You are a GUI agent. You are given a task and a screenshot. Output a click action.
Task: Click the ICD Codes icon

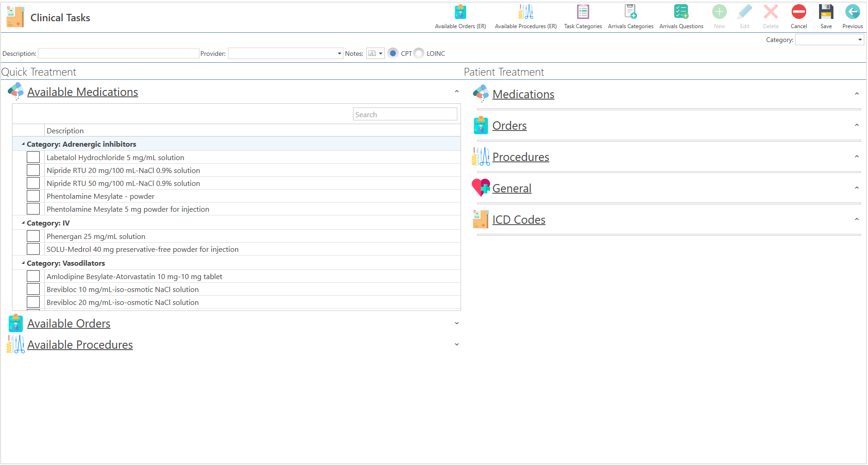coord(481,219)
